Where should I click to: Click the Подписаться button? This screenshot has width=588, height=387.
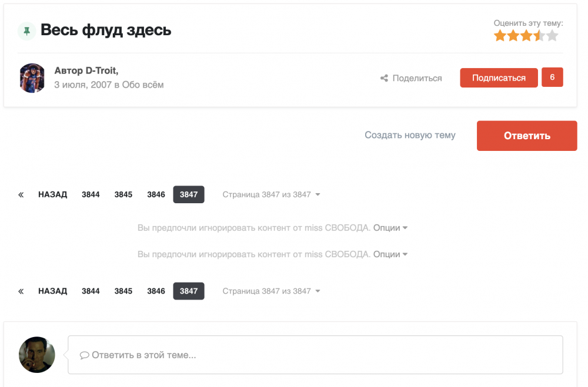click(x=499, y=78)
